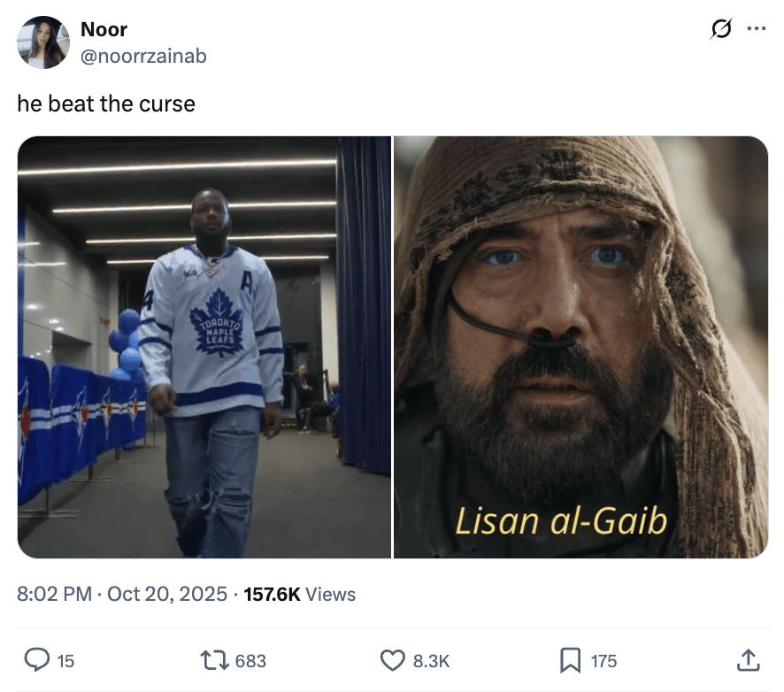Click the reply speech bubble icon
The image size is (784, 692).
pos(36,660)
